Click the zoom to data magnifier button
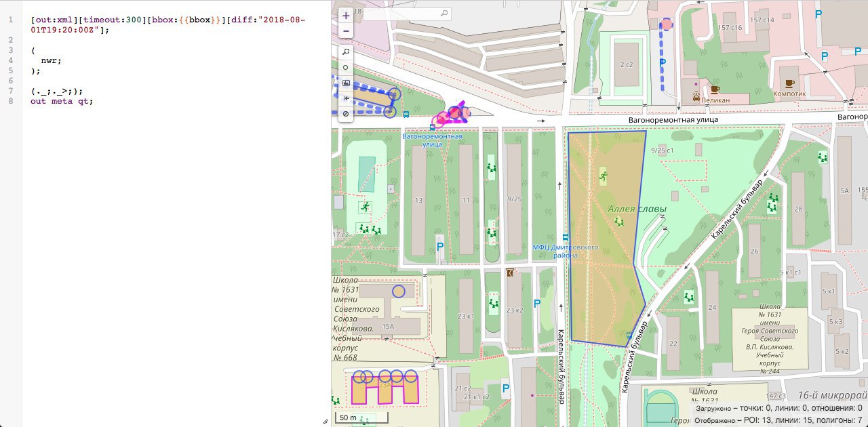The width and height of the screenshot is (868, 427). click(346, 52)
